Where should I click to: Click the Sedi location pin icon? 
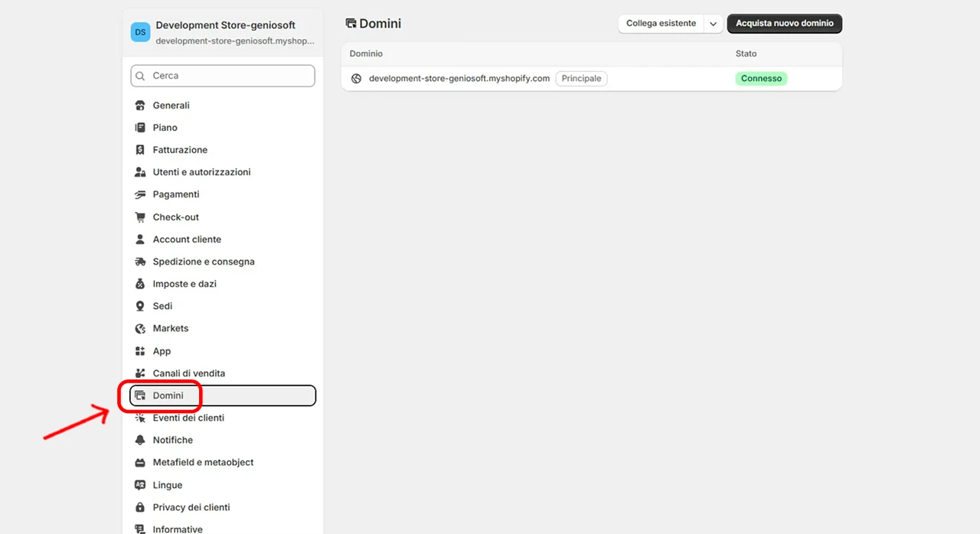(140, 306)
